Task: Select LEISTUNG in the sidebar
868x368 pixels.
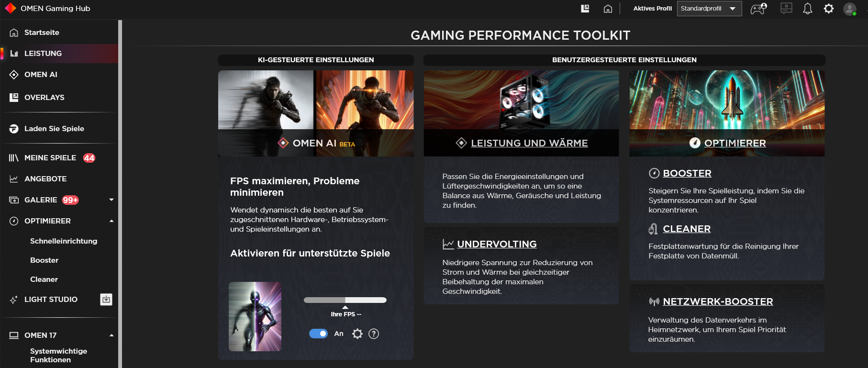Action: point(59,54)
